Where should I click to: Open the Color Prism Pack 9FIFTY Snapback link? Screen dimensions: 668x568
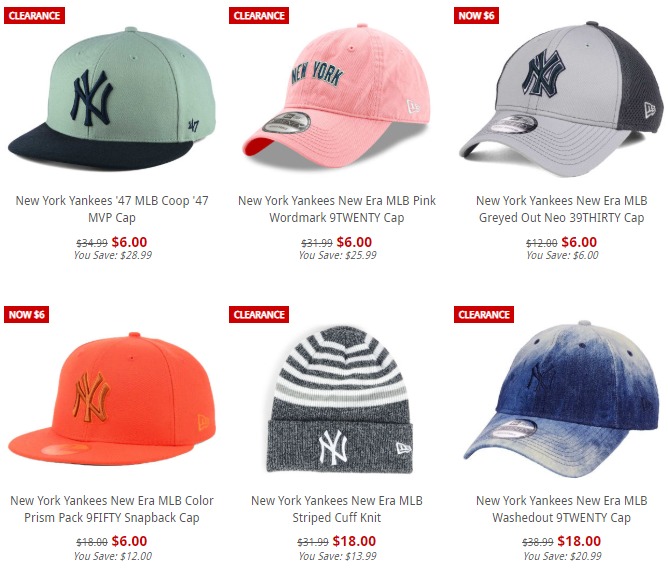point(112,509)
